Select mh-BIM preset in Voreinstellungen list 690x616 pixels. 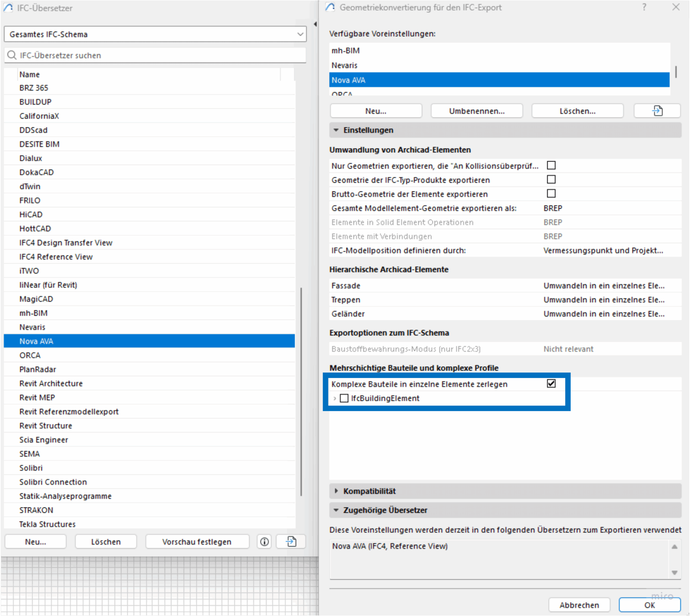pos(346,51)
